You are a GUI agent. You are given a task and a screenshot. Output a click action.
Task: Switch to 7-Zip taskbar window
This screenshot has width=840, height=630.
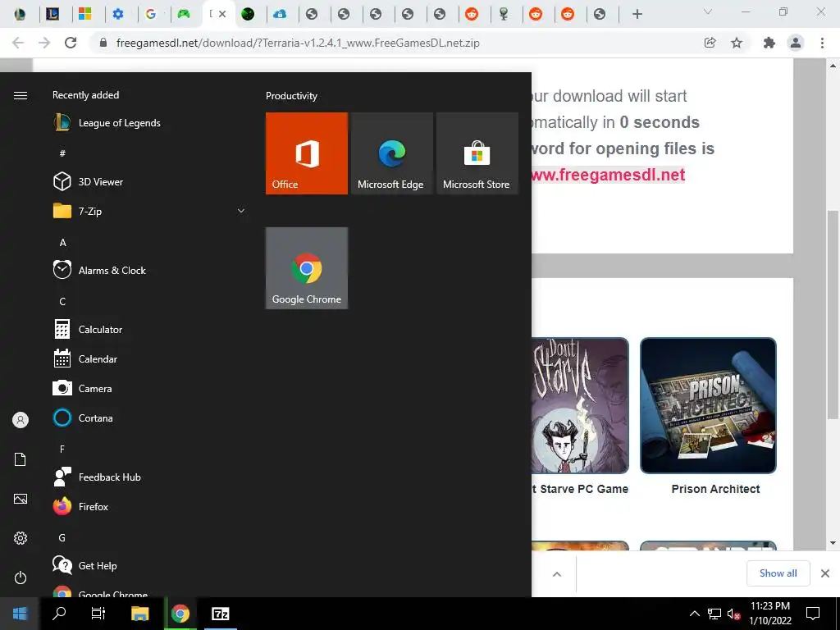[x=220, y=614]
